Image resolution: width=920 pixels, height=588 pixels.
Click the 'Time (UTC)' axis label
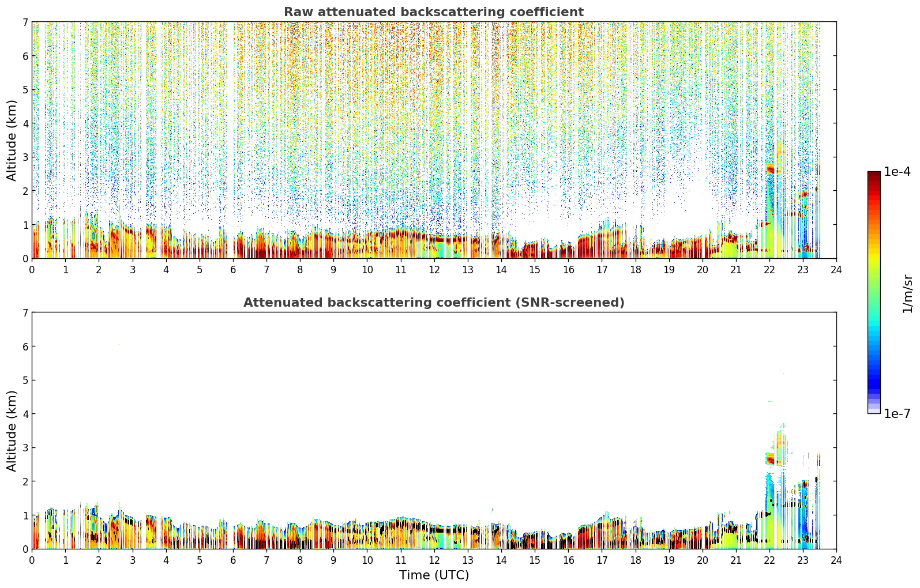click(x=434, y=575)
